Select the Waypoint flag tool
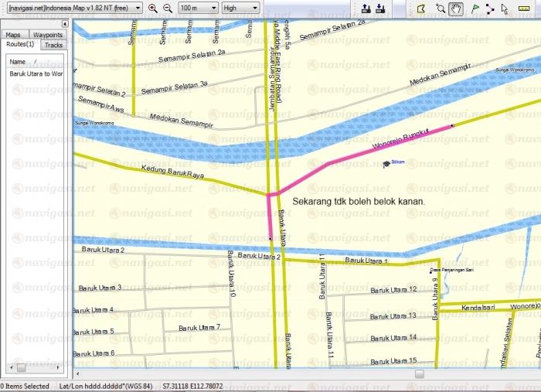 tap(475, 8)
